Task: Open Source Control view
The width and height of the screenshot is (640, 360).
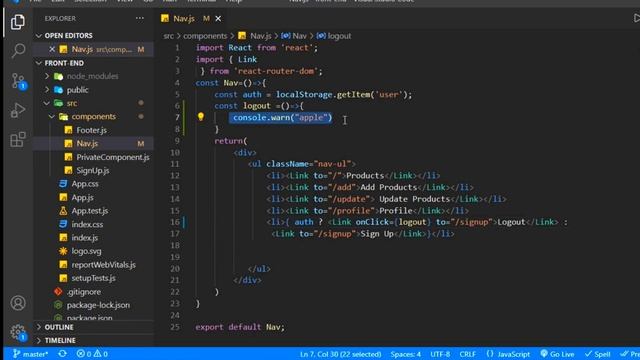Action: [x=18, y=81]
